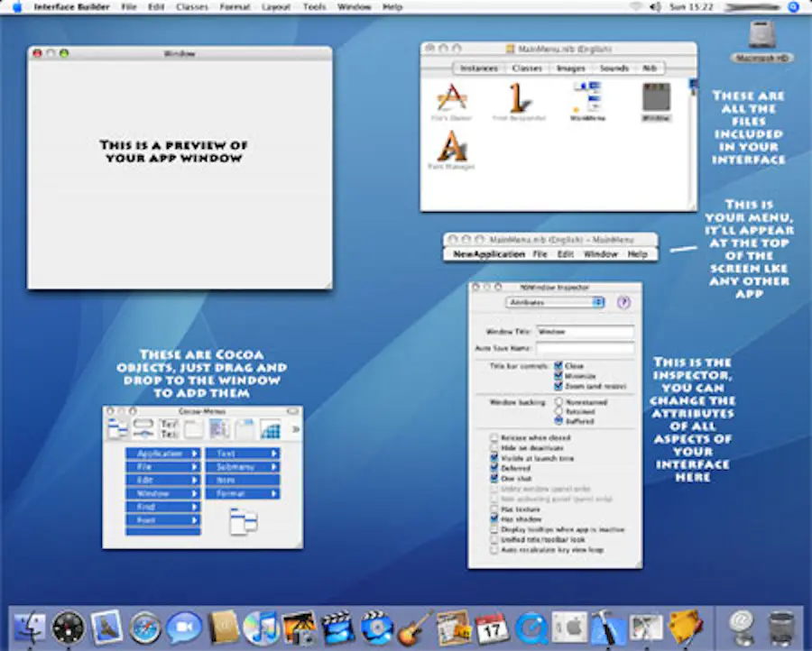Open the Format menu in menu bar
This screenshot has height=651, width=812.
point(235,6)
